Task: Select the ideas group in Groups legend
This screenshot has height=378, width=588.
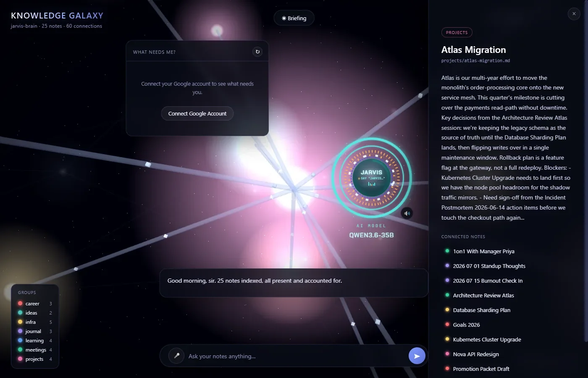Action: [x=35, y=312]
